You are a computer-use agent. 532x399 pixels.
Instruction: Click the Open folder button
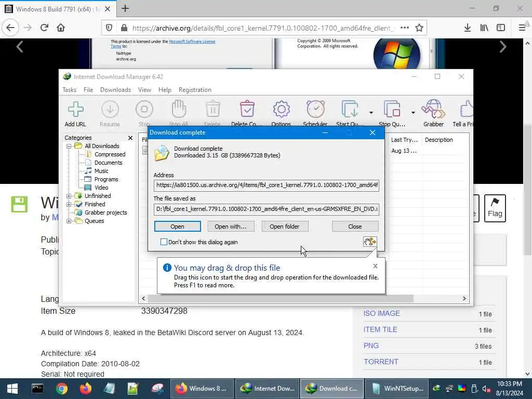coord(285,227)
